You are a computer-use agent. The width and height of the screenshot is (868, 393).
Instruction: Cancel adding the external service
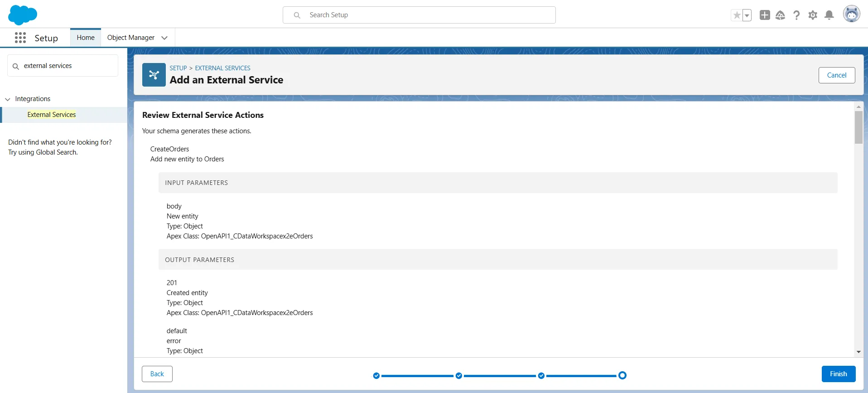(x=836, y=75)
